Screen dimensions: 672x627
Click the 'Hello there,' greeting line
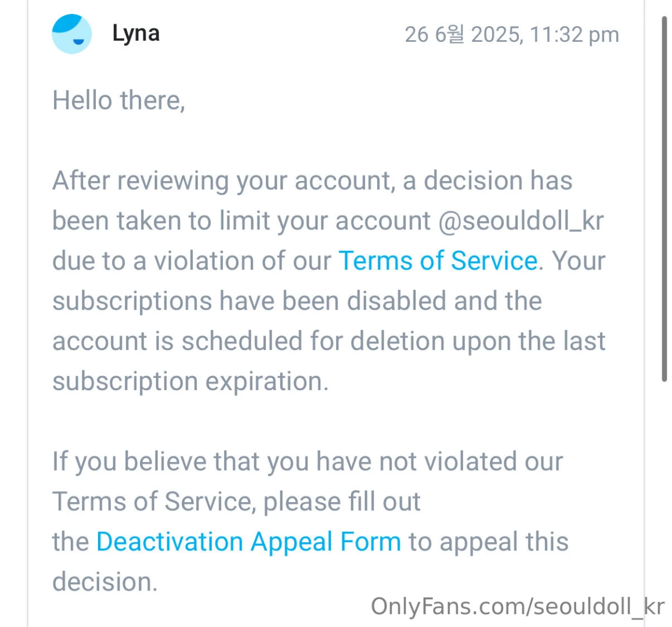[x=119, y=100]
